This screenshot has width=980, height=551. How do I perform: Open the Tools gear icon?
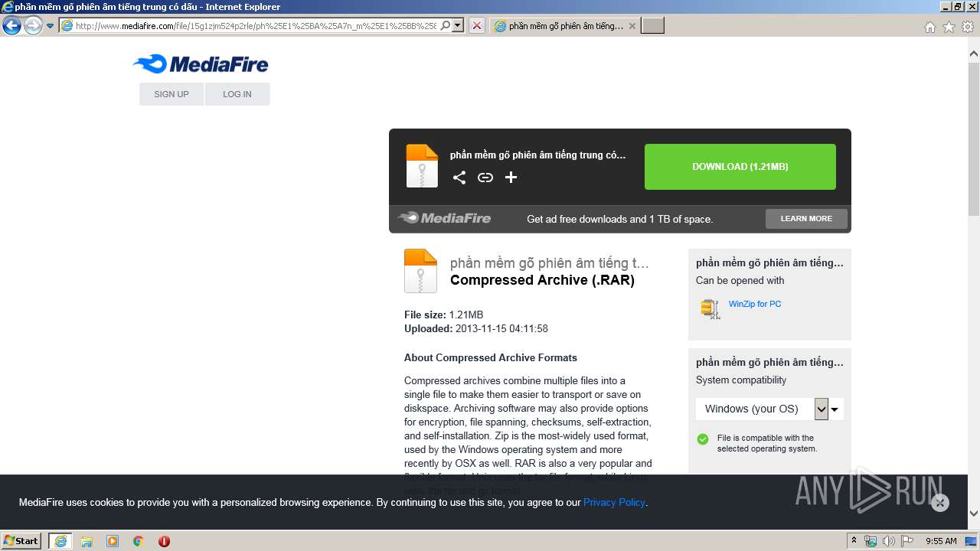968,27
